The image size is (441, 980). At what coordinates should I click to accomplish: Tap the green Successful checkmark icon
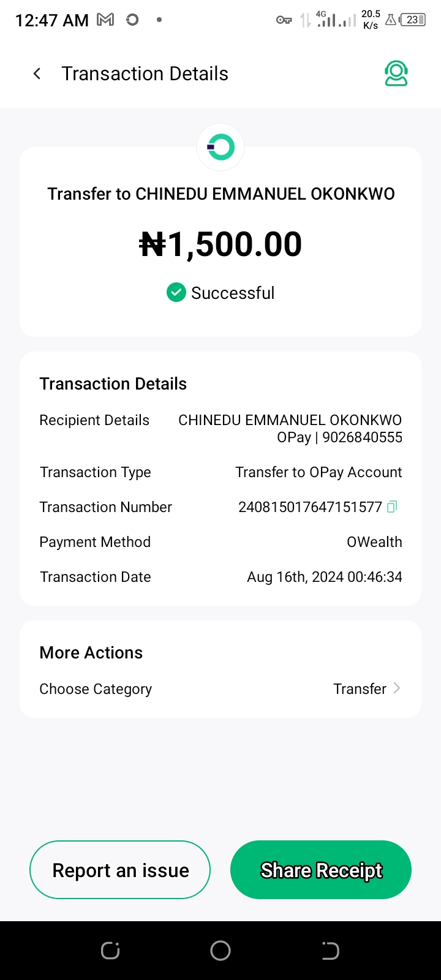click(176, 293)
